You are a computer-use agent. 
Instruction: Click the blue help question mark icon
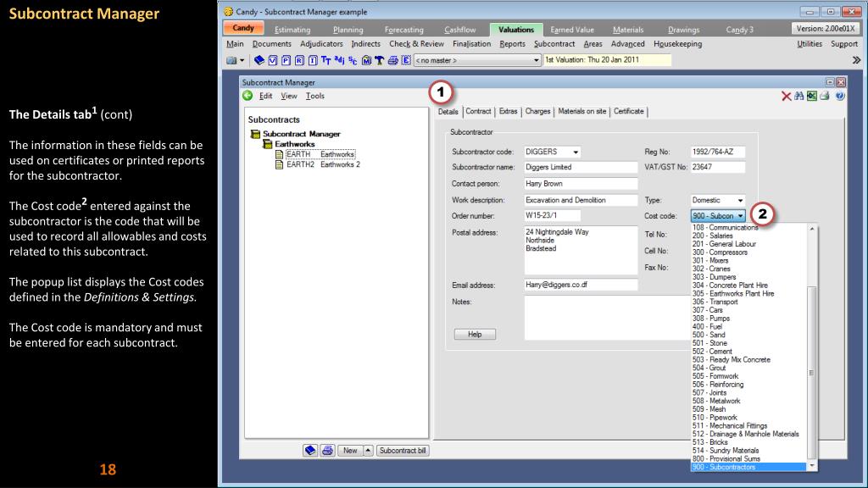[840, 97]
